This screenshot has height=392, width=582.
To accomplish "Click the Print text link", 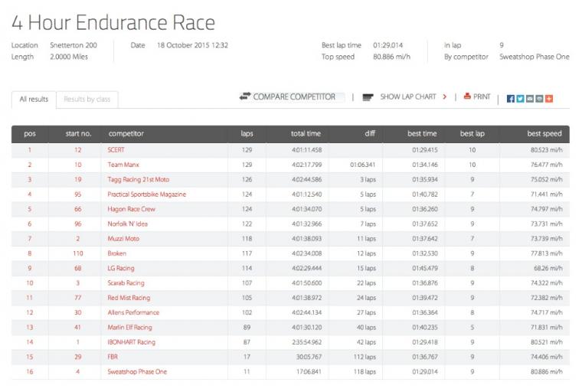I will [x=482, y=97].
